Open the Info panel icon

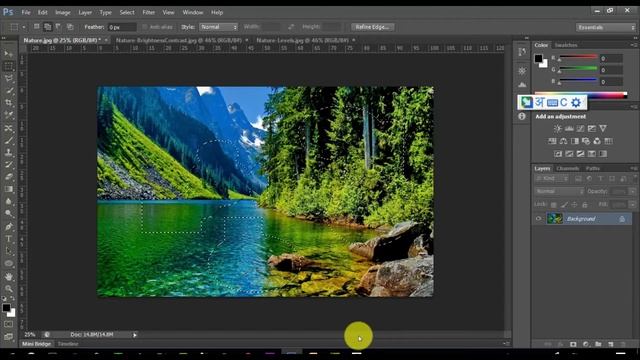[x=522, y=116]
